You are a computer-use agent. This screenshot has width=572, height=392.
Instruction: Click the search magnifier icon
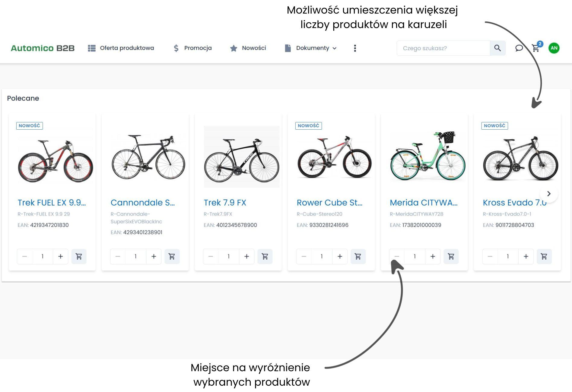(x=497, y=48)
